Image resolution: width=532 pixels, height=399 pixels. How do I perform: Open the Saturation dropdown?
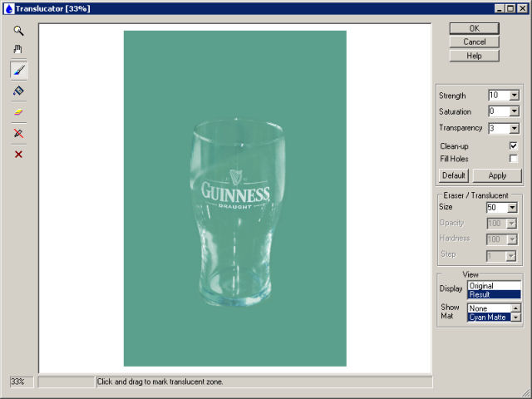click(x=514, y=111)
